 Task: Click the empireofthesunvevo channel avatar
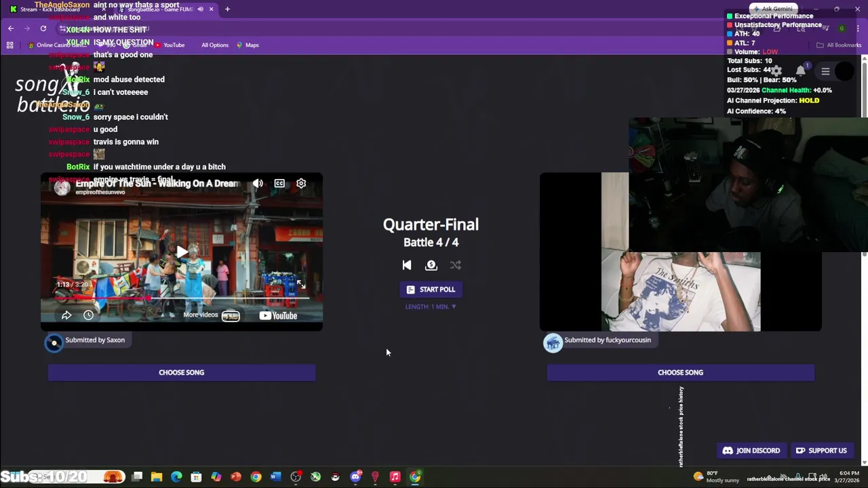coord(62,187)
